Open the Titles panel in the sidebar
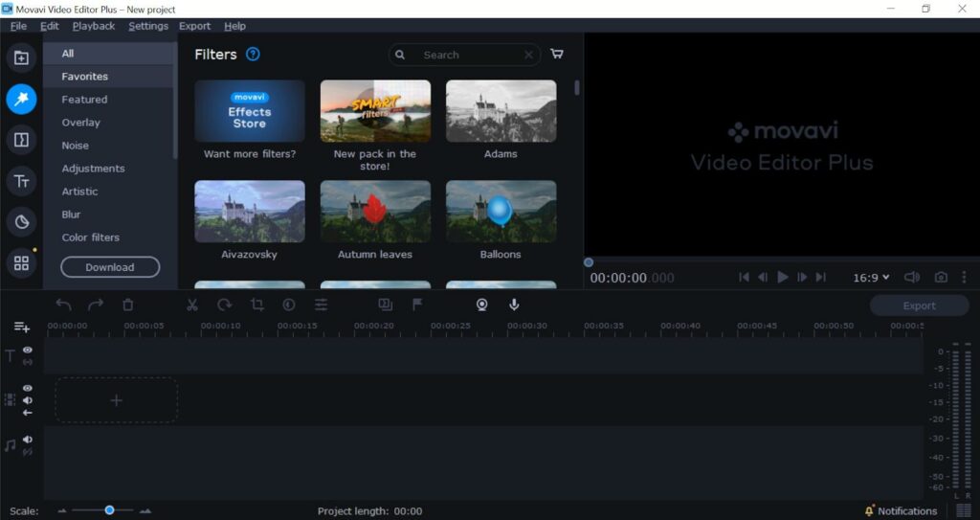 pos(21,181)
